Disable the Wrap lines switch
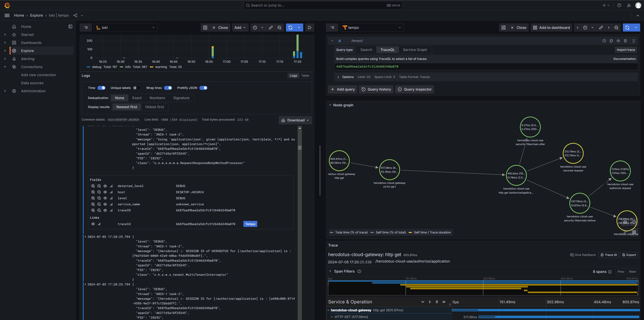 pos(168,88)
